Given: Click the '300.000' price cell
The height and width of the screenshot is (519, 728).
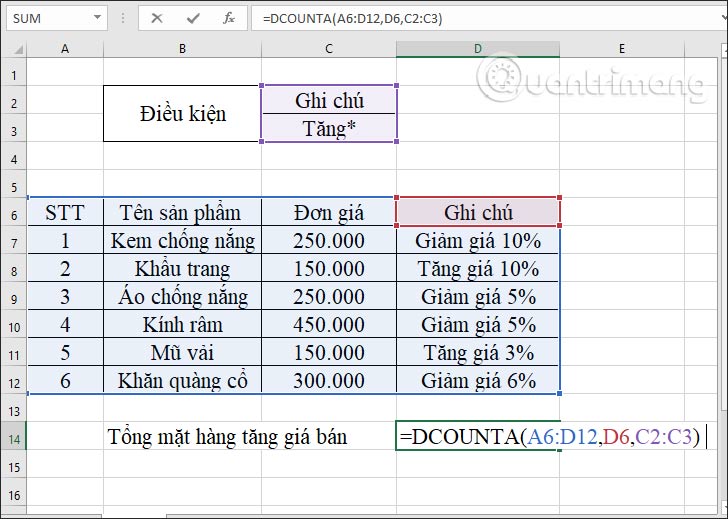Looking at the screenshot, I should 329,380.
